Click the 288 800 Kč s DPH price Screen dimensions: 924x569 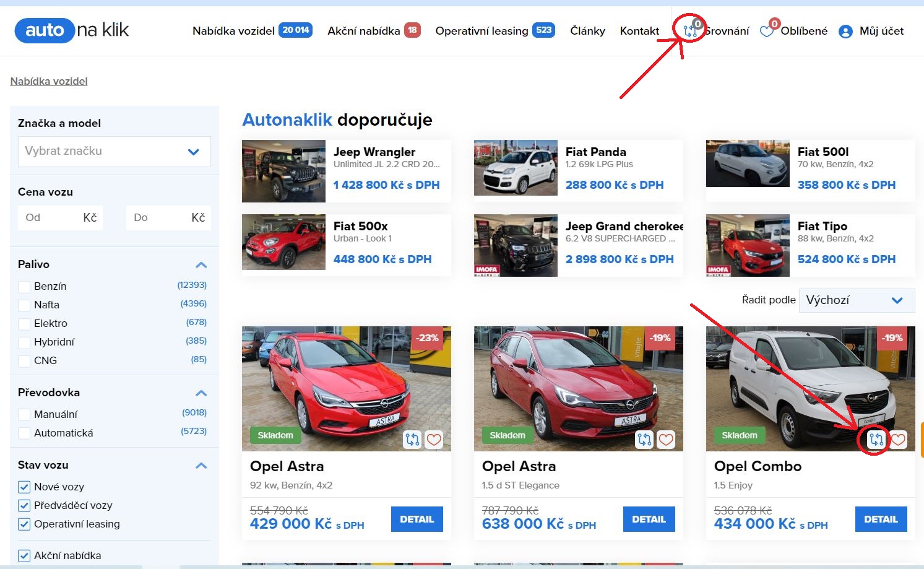point(615,185)
